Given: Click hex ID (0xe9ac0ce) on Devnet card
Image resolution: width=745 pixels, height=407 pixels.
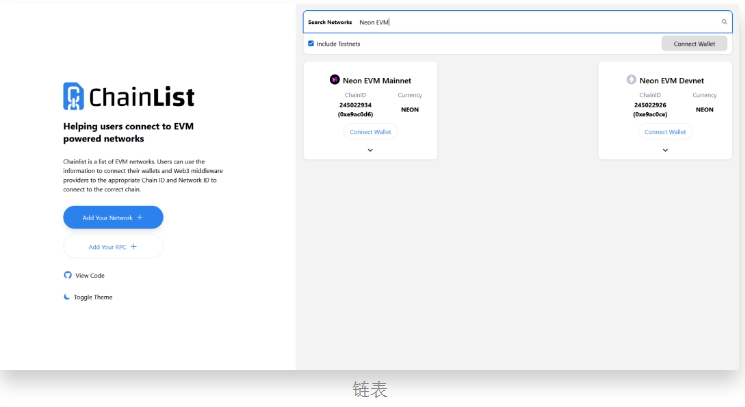Looking at the screenshot, I should point(650,114).
